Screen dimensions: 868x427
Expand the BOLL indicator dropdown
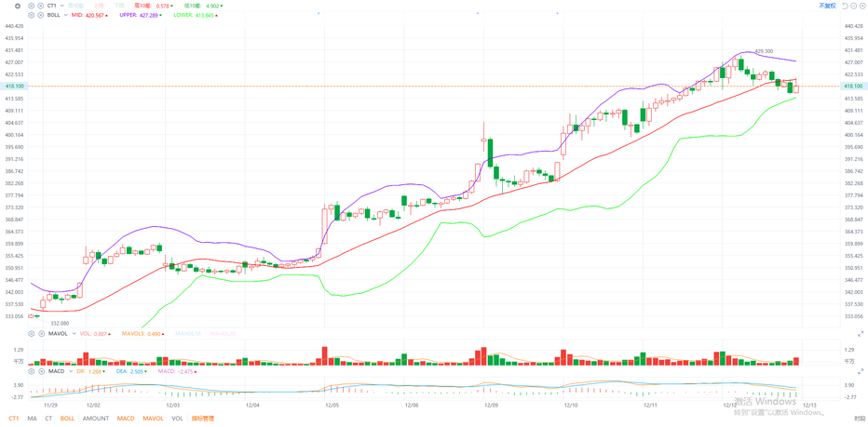[65, 15]
